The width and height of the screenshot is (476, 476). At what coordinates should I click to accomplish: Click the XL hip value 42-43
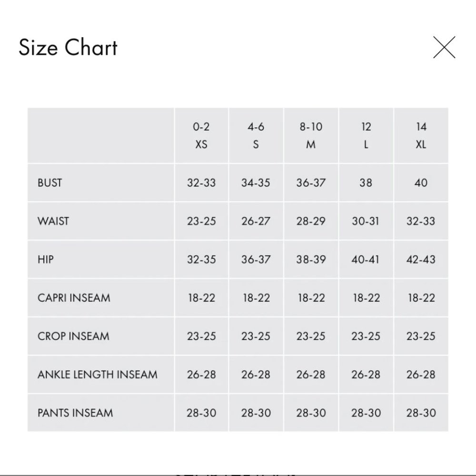click(421, 259)
